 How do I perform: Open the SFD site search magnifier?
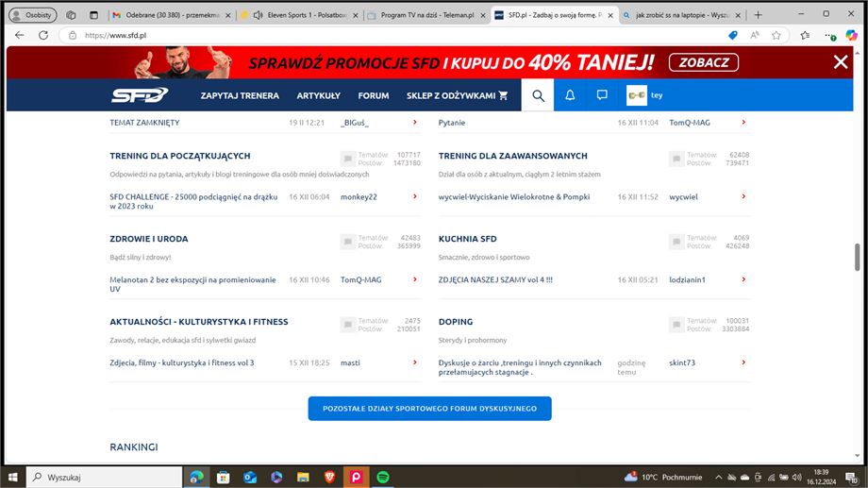(538, 95)
